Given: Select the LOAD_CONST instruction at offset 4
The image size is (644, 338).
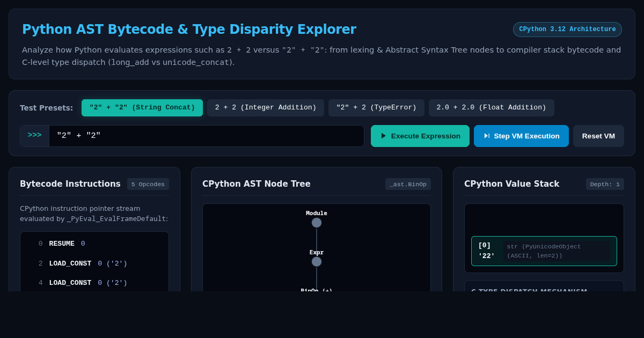Looking at the screenshot, I should click(x=94, y=283).
